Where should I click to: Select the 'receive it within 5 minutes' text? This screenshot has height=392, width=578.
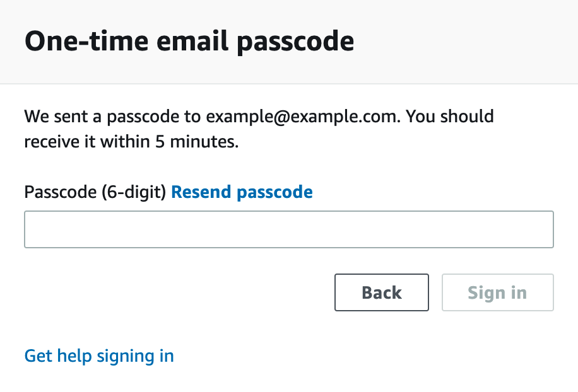[131, 142]
